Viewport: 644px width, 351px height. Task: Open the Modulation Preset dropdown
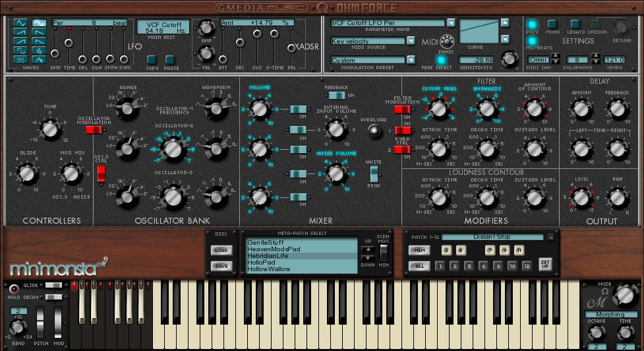411,60
